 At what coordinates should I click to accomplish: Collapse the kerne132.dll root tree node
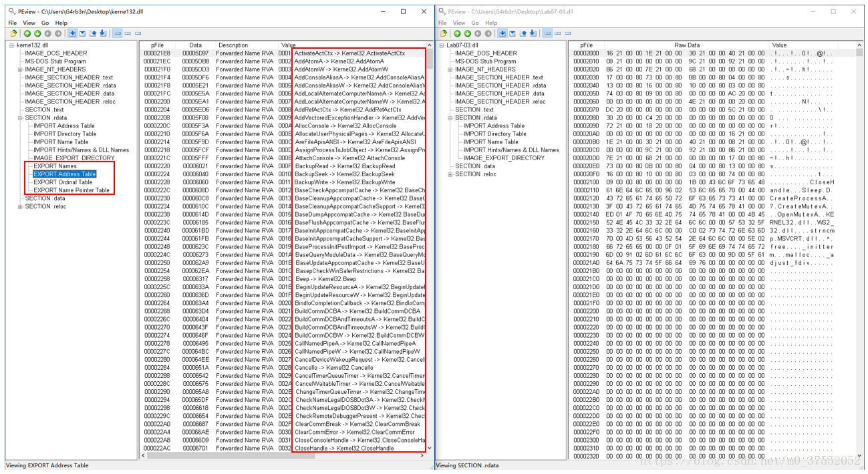pyautogui.click(x=12, y=45)
